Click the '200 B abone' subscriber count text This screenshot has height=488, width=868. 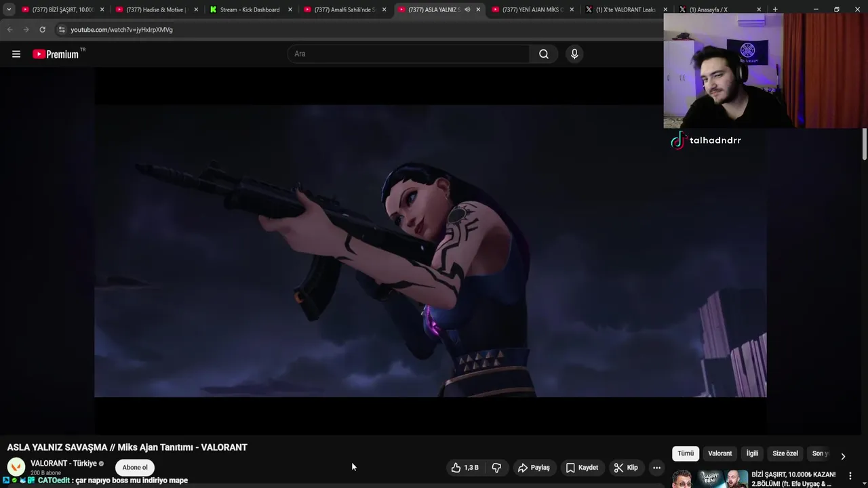point(45,473)
